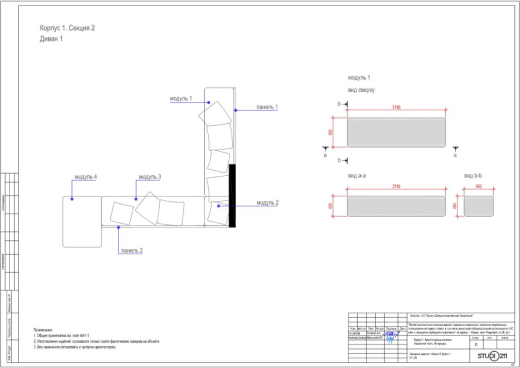Click the red 2190 dimension above top view
The height and width of the screenshot is (368, 520).
(x=396, y=107)
